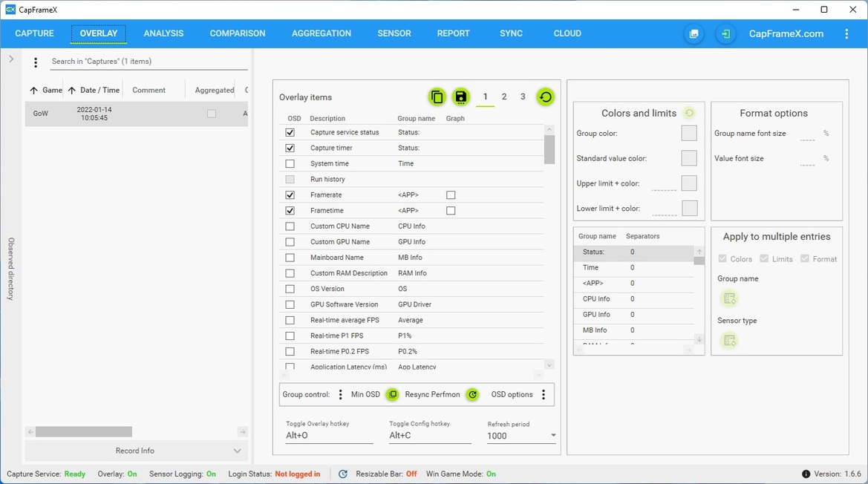Open OSD options three-dot menu
Image resolution: width=868 pixels, height=484 pixels.
(x=544, y=394)
